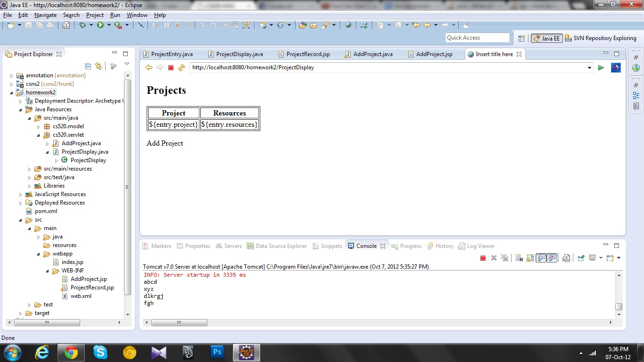Click the Add Project link

click(165, 143)
